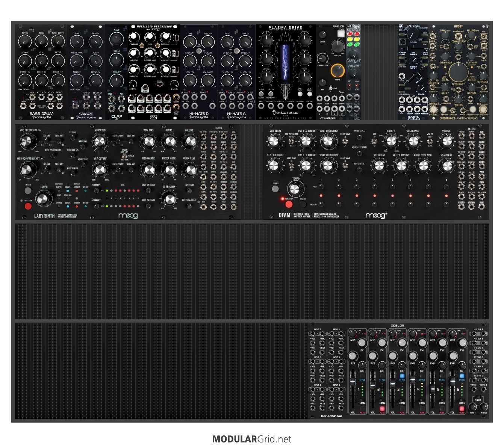Viewport: 504px width, 447px height.
Task: Click the Material knob on Metalloid Percussion
Action: click(165, 37)
